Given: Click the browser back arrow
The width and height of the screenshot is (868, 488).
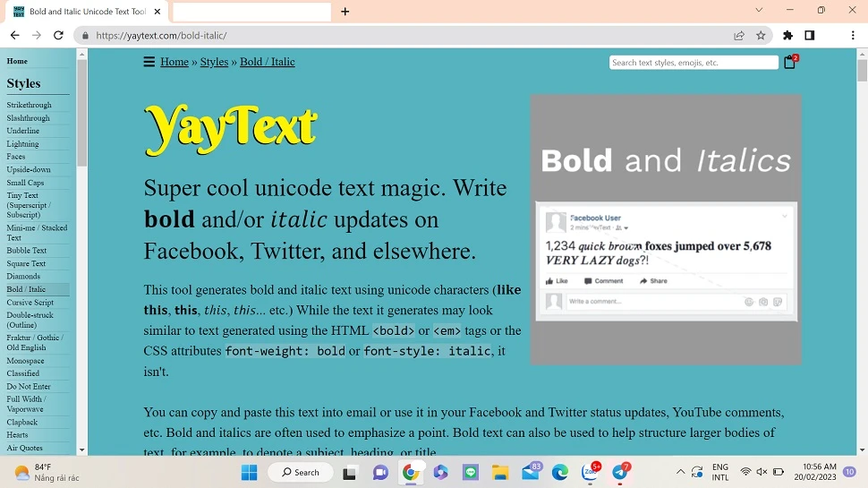Looking at the screenshot, I should (15, 36).
